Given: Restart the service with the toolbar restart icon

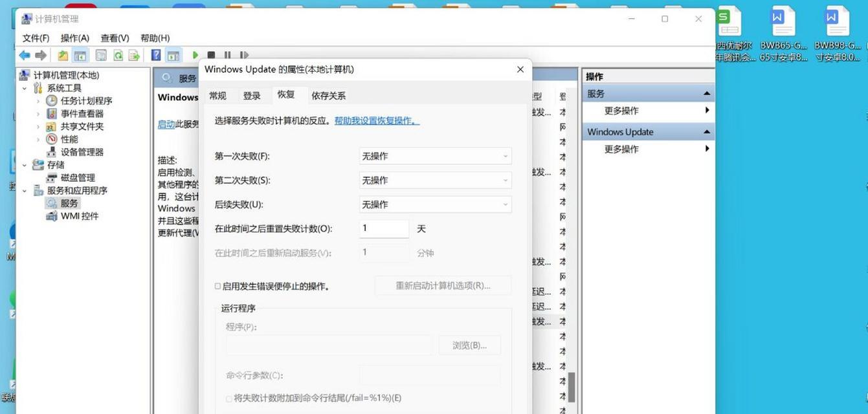Looking at the screenshot, I should pos(244,56).
